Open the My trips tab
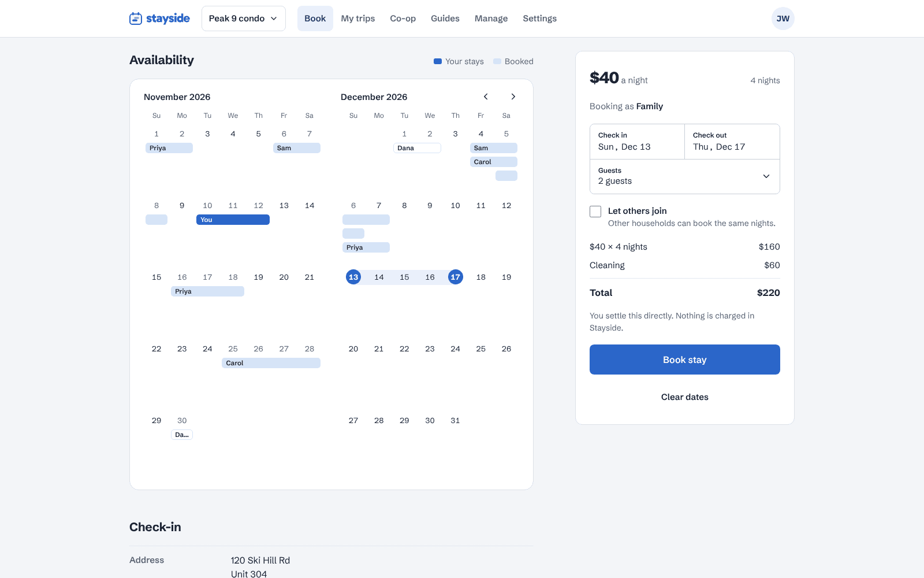924x578 pixels. click(x=358, y=18)
